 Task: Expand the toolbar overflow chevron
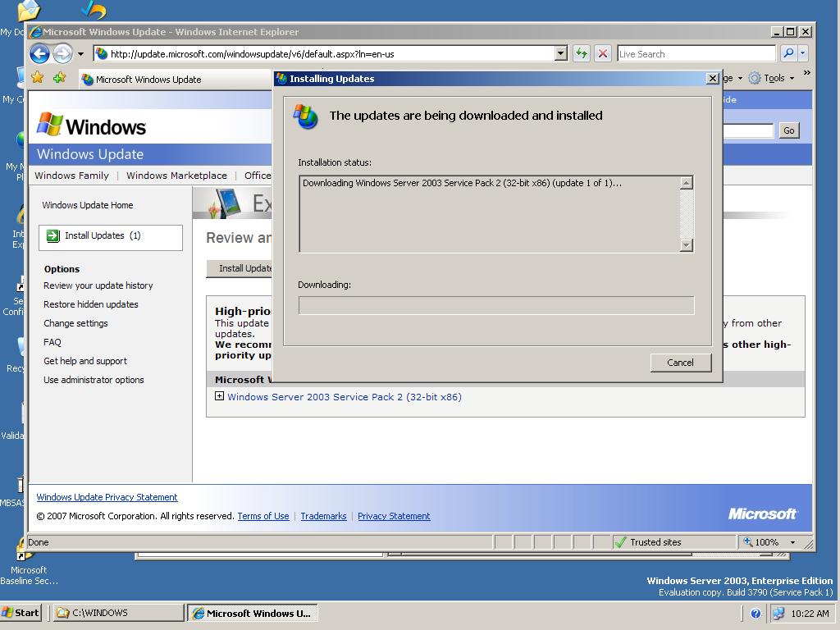807,73
